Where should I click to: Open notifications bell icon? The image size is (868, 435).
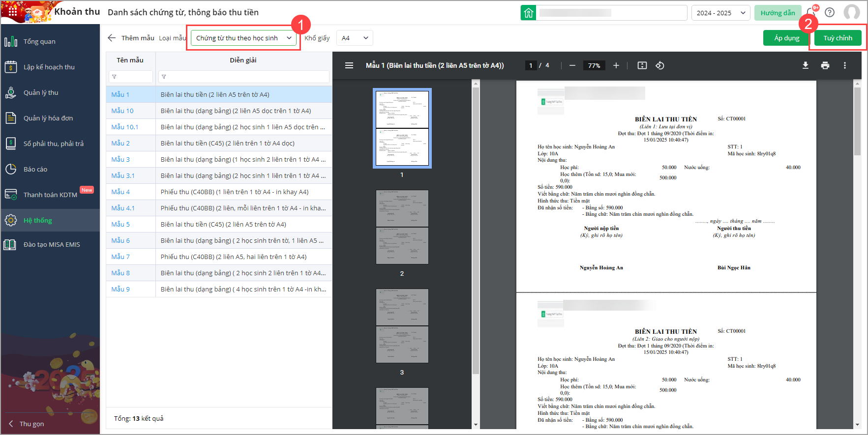[x=811, y=13]
